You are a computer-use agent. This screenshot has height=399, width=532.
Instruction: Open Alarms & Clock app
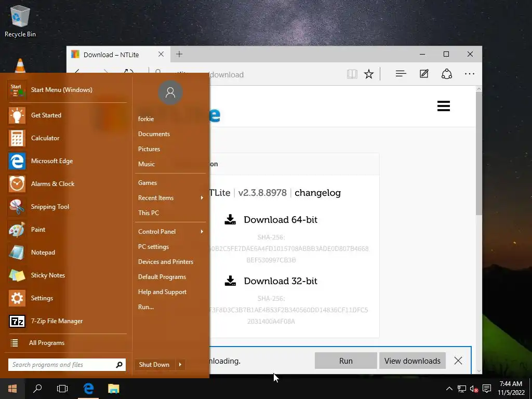(67, 183)
